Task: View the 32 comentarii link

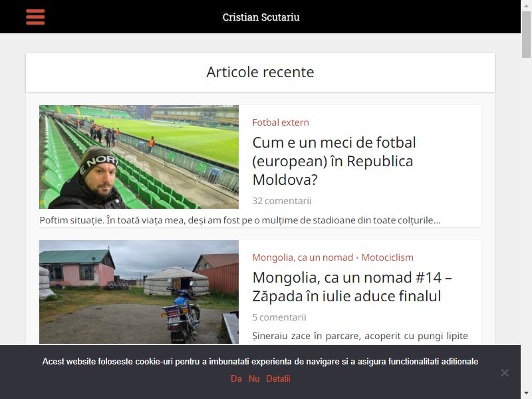Action: click(x=281, y=201)
